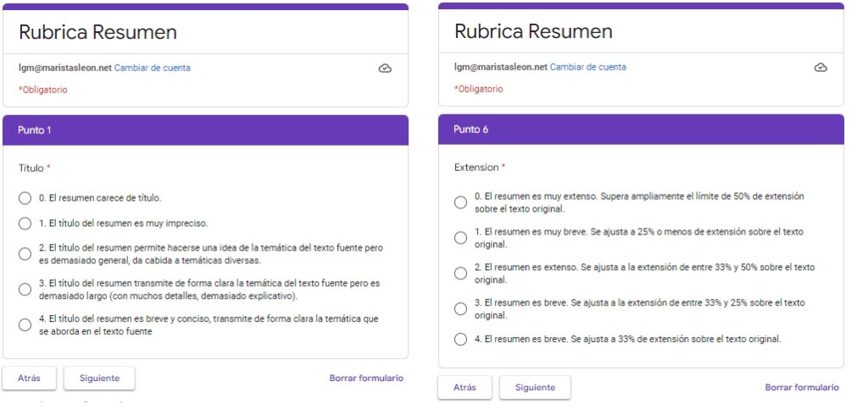Click Borrar formulario link in left form
Screen dimensions: 868x409
[x=366, y=379]
